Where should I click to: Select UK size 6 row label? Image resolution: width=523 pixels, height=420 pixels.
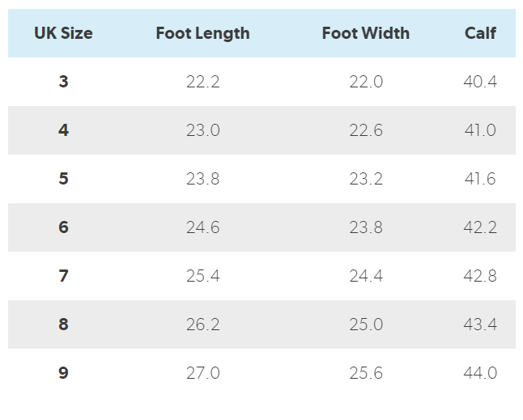[x=63, y=227]
